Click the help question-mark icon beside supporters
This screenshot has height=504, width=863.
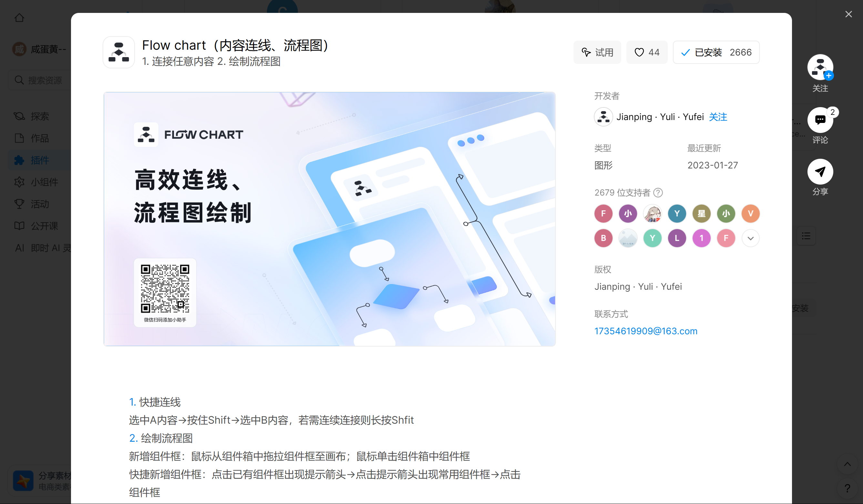[x=658, y=193]
